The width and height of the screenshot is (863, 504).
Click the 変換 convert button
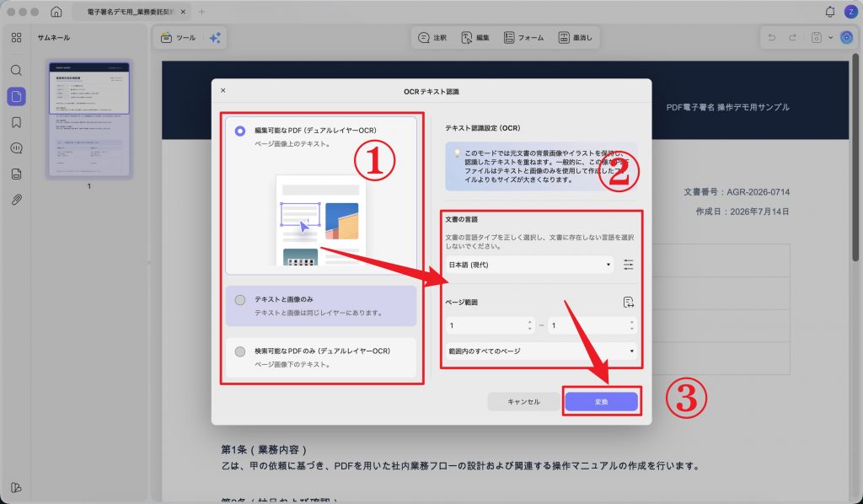602,402
